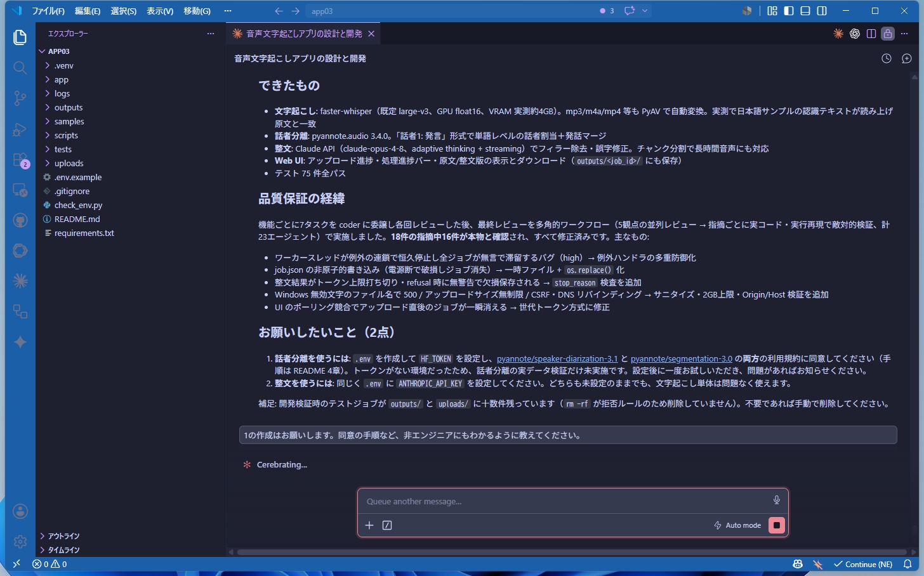
Task: Open the chat sparkle icon in title bar
Action: (x=629, y=11)
